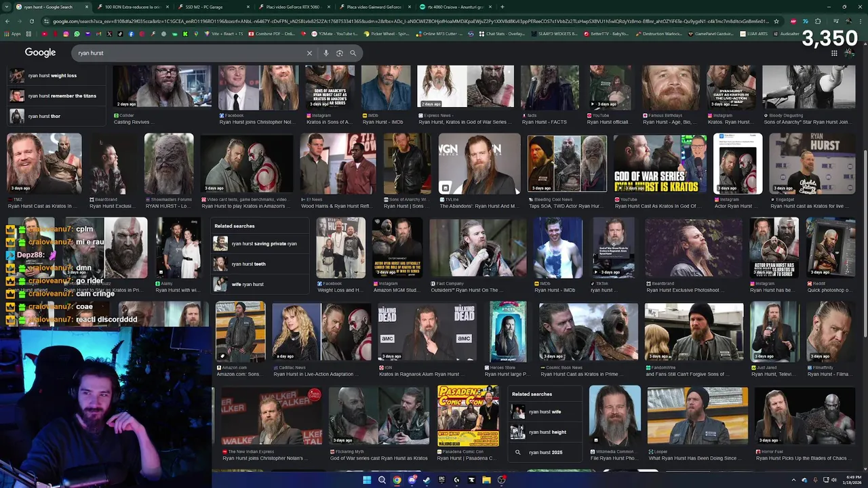Switch to the 'rtx 4060 Craiova' tab
This screenshot has width=868, height=488.
coord(454,7)
